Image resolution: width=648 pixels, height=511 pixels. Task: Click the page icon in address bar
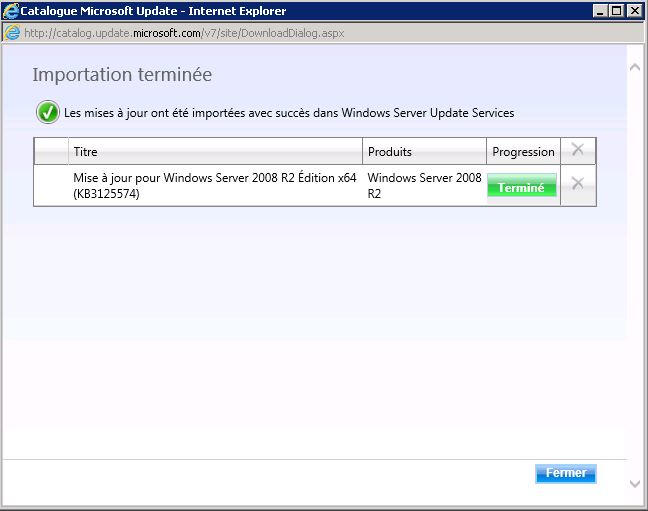click(x=12, y=33)
